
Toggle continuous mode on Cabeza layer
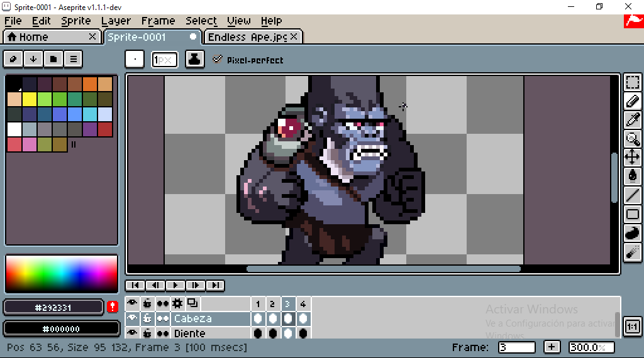[163, 318]
